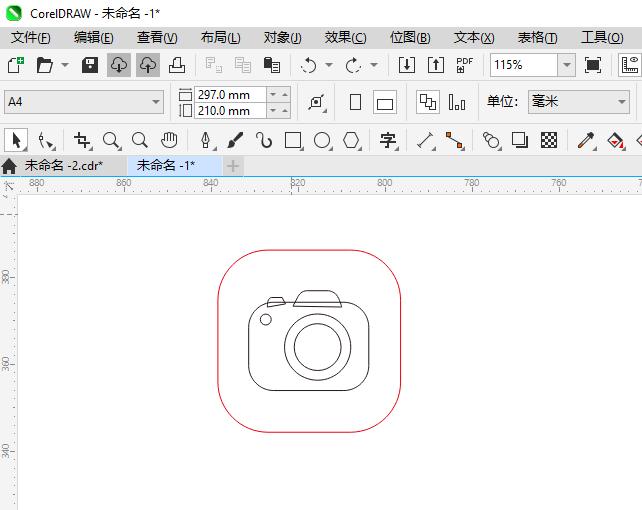Select the Rectangle tool
Viewport: 642px width, 510px height.
294,140
